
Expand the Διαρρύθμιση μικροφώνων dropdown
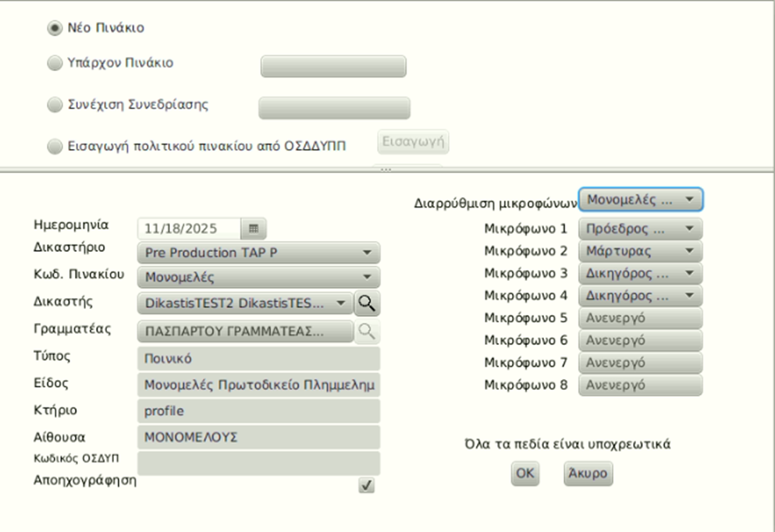(x=640, y=200)
